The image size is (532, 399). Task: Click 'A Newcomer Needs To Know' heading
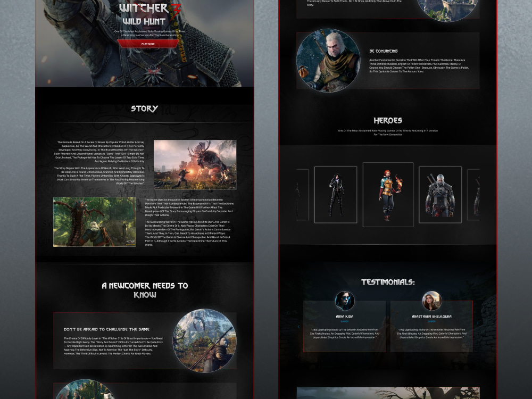tap(145, 290)
